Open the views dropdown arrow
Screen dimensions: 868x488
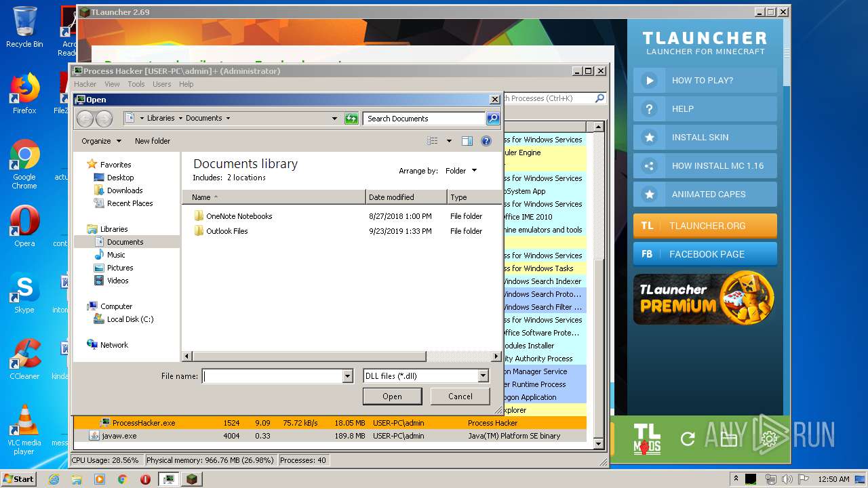click(449, 141)
